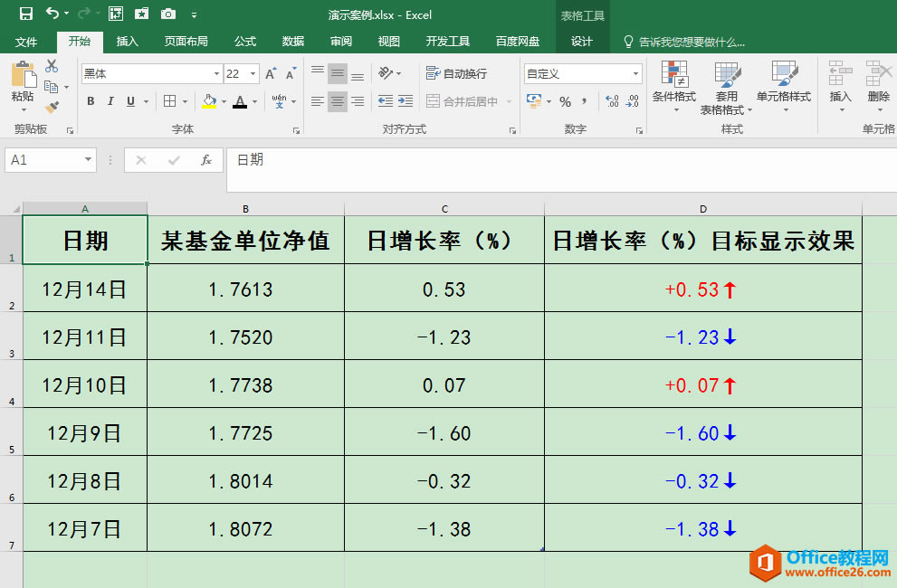Toggle Underline formatting
The image size is (897, 588).
130,101
